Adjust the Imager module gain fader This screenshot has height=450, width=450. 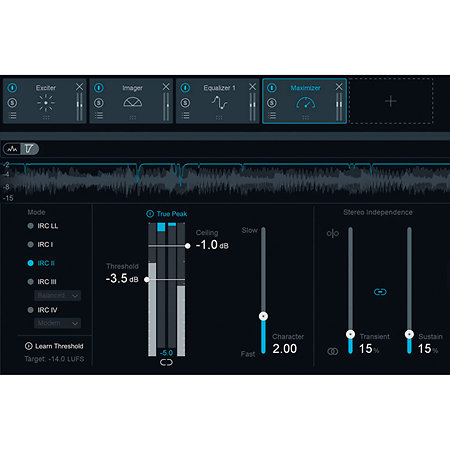(166, 107)
